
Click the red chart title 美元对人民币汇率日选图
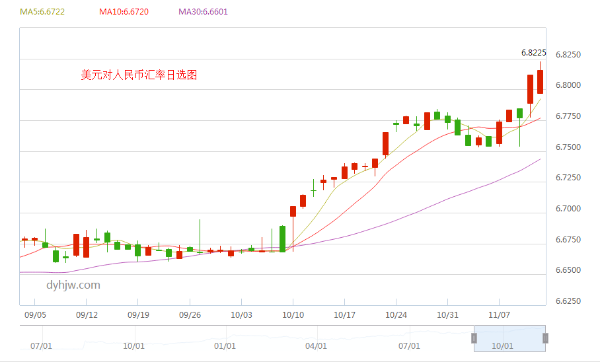pos(139,75)
